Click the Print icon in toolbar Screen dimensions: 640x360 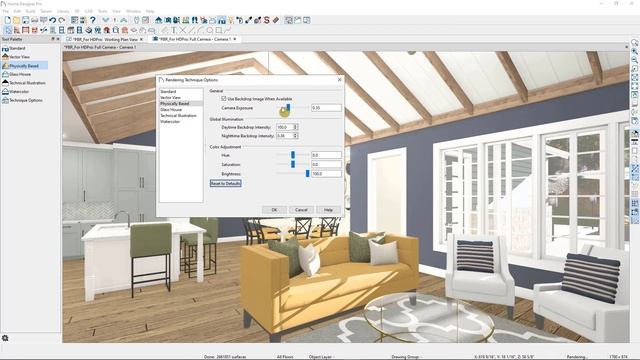click(34, 20)
